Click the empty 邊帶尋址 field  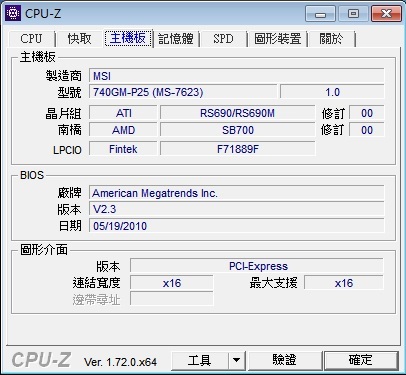click(x=171, y=299)
